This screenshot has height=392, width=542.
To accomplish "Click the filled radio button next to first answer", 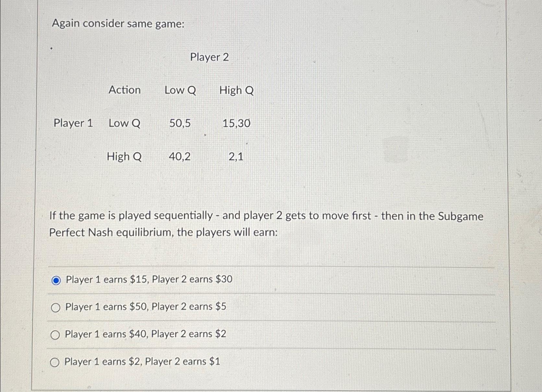I will (55, 279).
